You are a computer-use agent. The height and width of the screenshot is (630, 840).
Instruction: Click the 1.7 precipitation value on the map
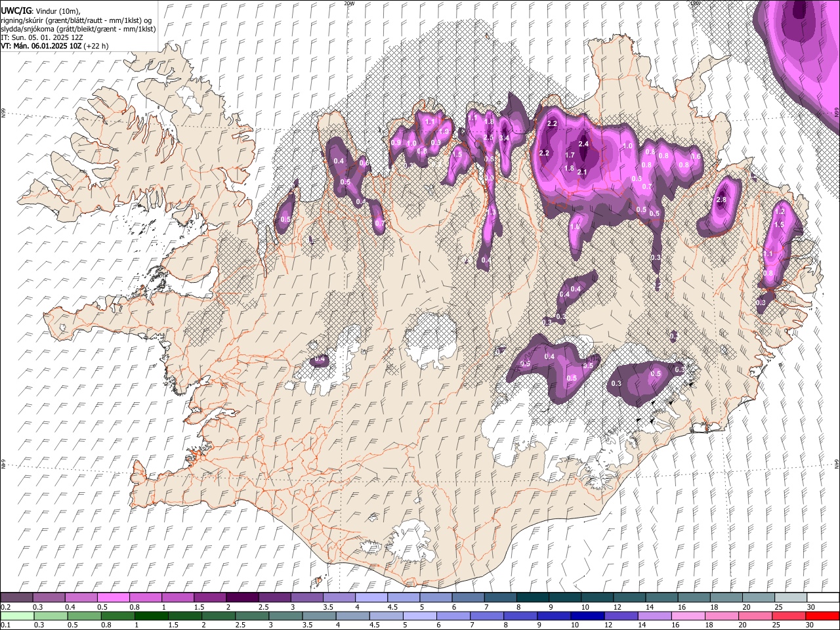coord(570,156)
